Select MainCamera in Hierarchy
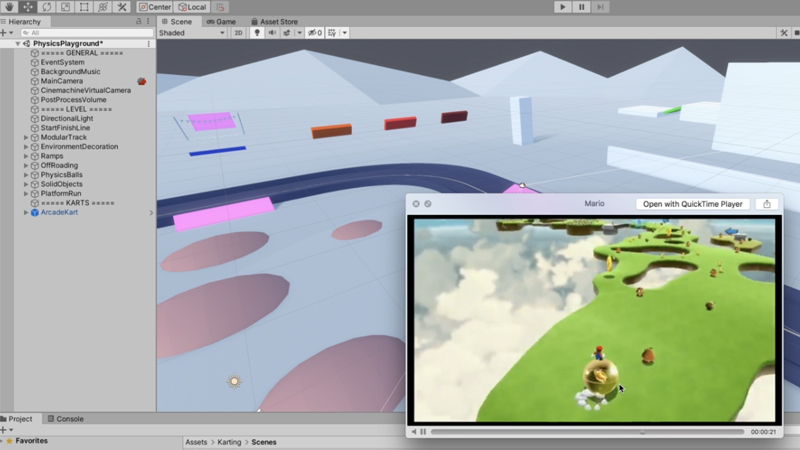 [62, 81]
